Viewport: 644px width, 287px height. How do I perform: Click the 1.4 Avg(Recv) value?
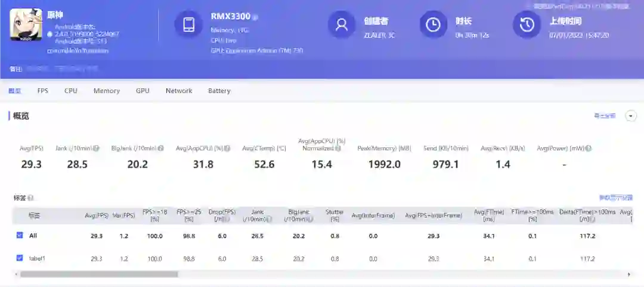[503, 165]
